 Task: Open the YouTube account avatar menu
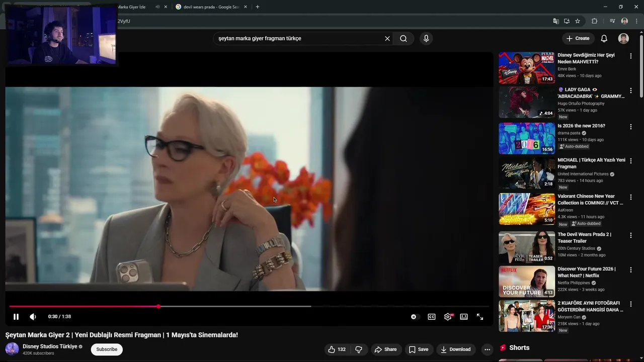[623, 39]
